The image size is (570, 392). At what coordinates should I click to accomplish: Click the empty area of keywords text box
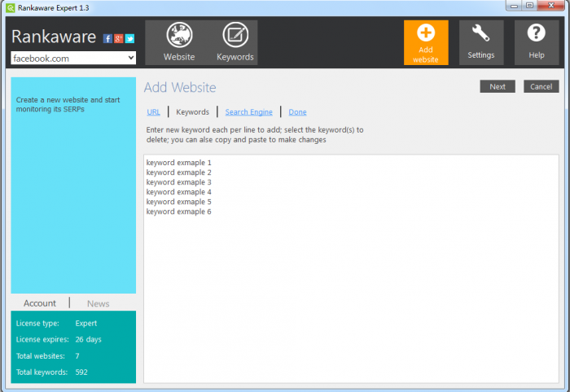pos(351,298)
